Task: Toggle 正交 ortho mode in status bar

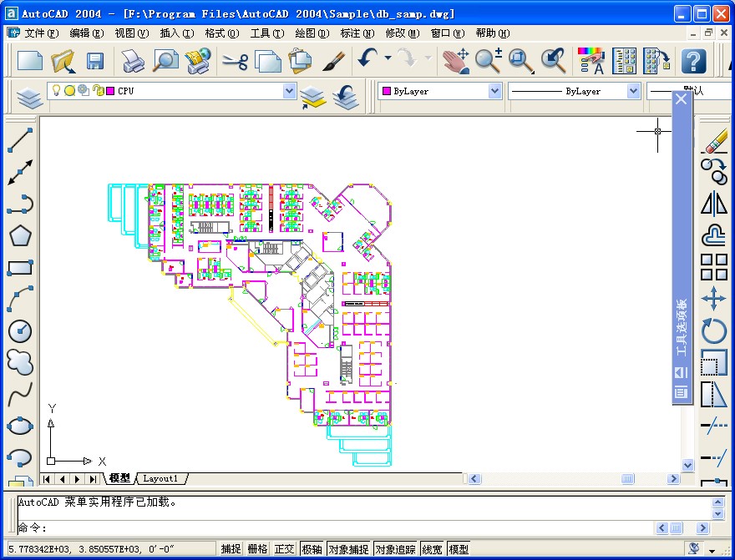Action: click(284, 549)
